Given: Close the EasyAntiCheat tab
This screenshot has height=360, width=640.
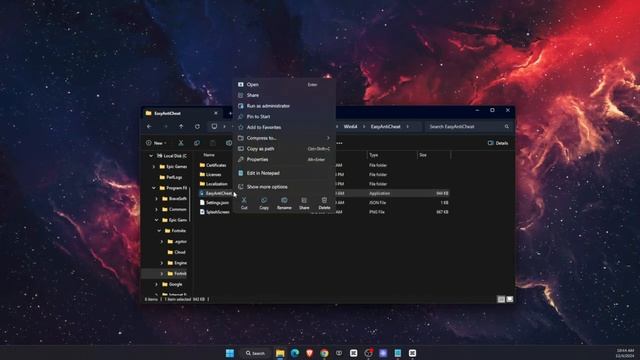Looking at the screenshot, I should pyautogui.click(x=216, y=113).
